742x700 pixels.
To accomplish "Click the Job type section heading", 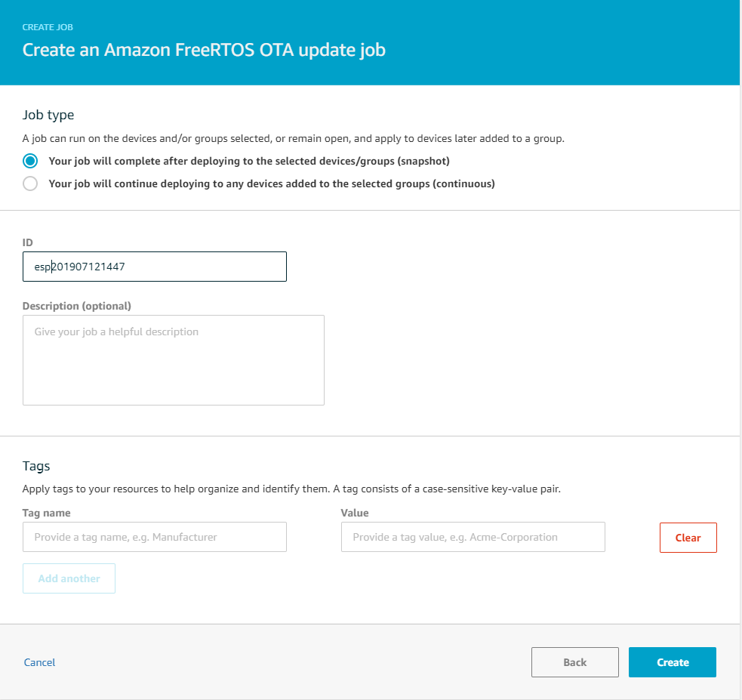I will click(x=48, y=115).
